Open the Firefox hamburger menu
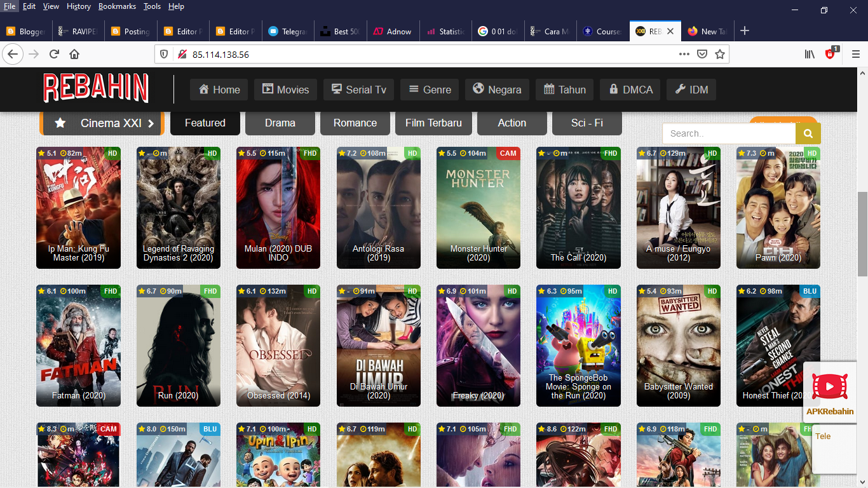Screen dimensions: 868x488 (x=855, y=54)
